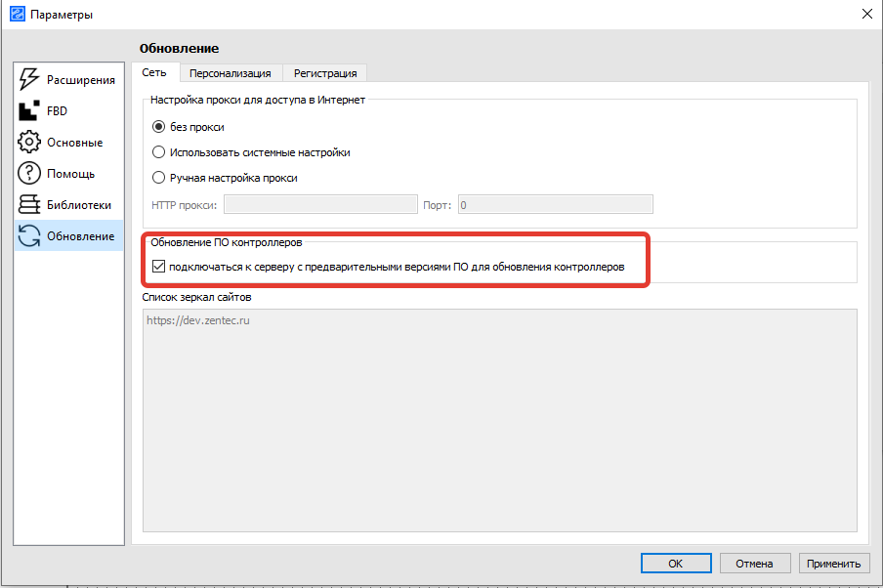
Task: Click the circular arrows Обновление icon
Action: pyautogui.click(x=29, y=236)
